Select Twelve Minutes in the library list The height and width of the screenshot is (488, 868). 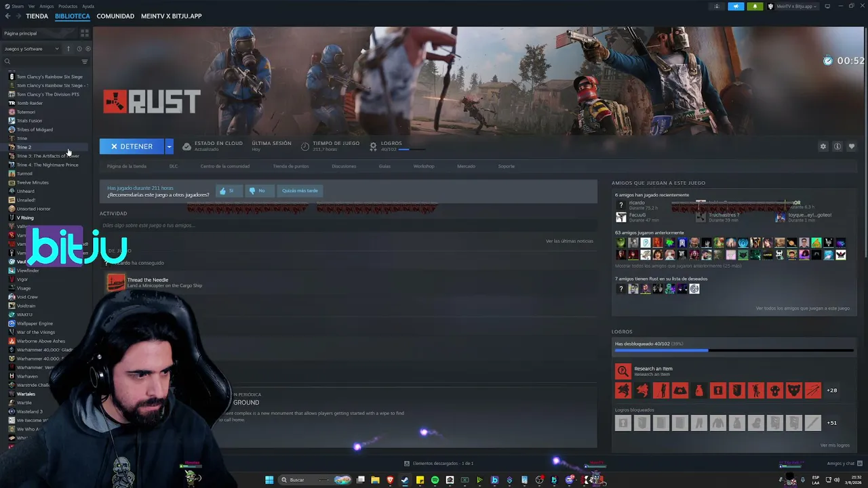pyautogui.click(x=33, y=182)
